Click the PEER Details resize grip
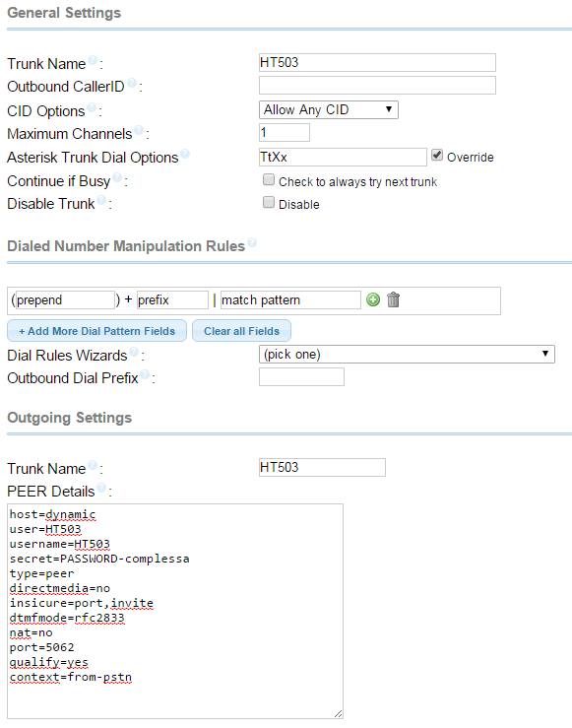This screenshot has height=728, width=572. point(339,714)
